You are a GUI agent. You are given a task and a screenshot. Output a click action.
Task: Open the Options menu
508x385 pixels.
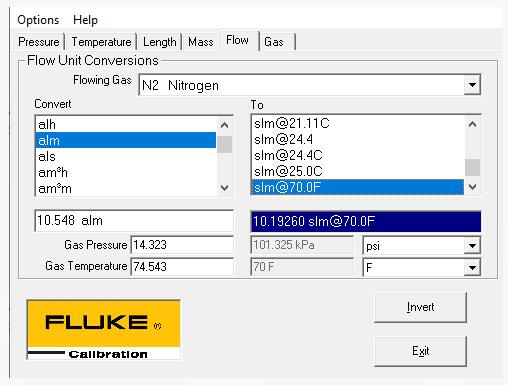click(x=38, y=20)
